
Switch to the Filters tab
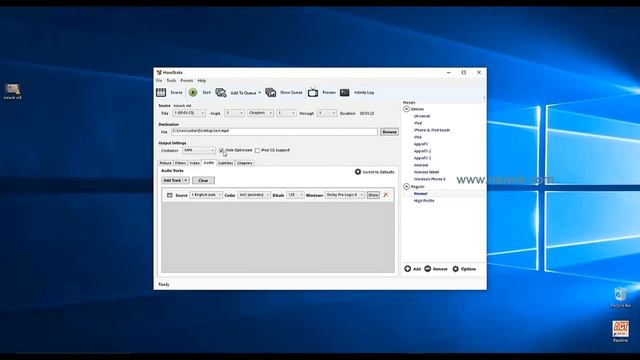click(180, 163)
